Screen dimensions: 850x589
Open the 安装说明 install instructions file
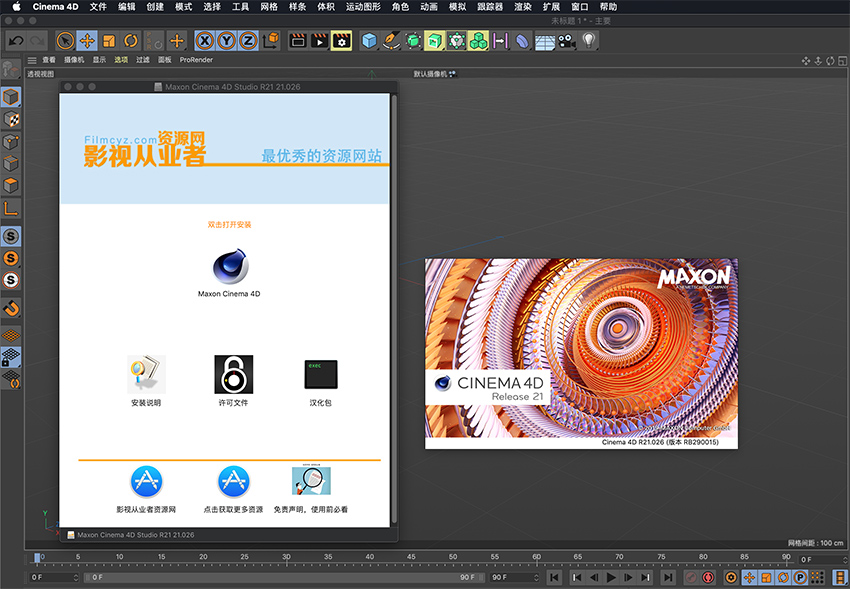[x=146, y=374]
